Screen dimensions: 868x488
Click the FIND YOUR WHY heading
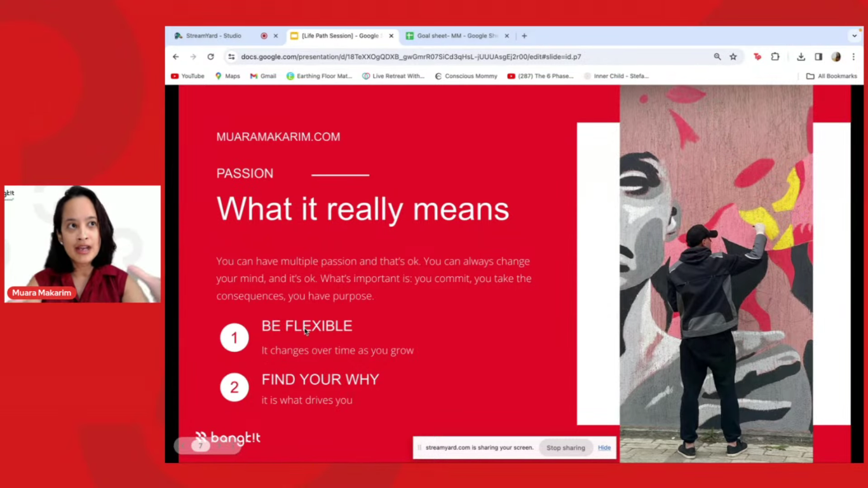pos(320,379)
